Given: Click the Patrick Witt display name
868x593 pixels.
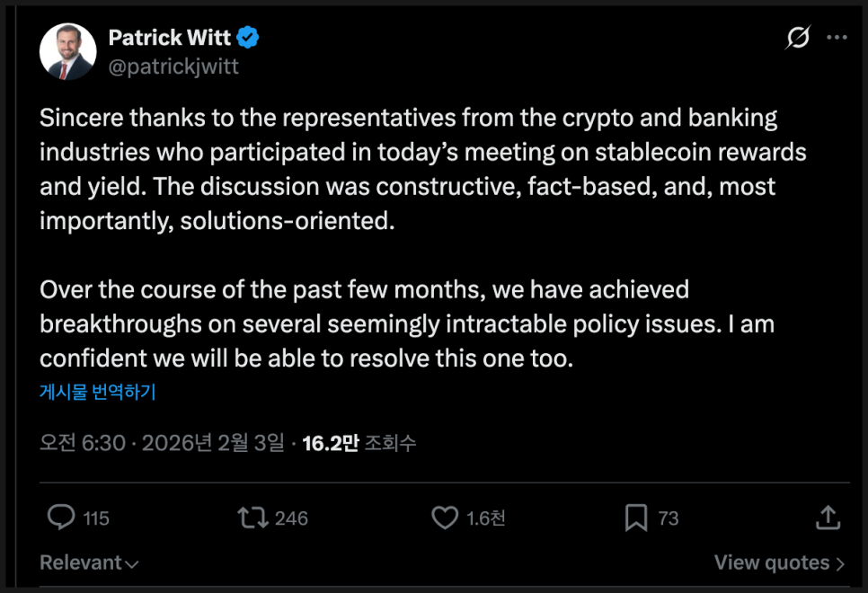Looking at the screenshot, I should pos(170,38).
